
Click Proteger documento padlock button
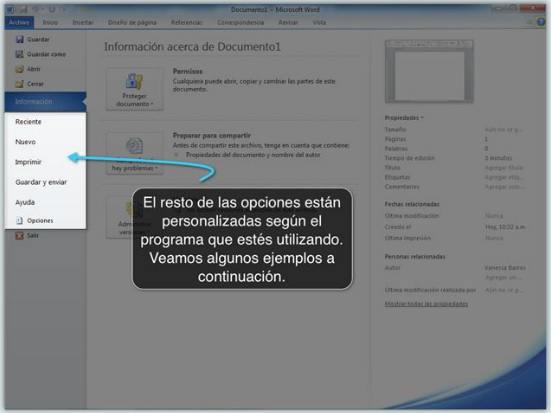pos(135,90)
